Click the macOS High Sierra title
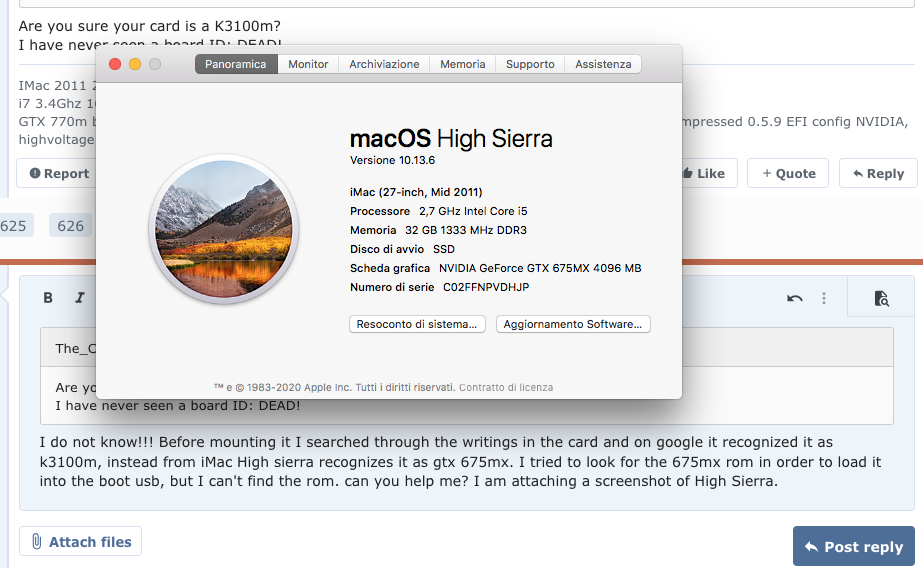The height and width of the screenshot is (568, 923). (x=451, y=139)
